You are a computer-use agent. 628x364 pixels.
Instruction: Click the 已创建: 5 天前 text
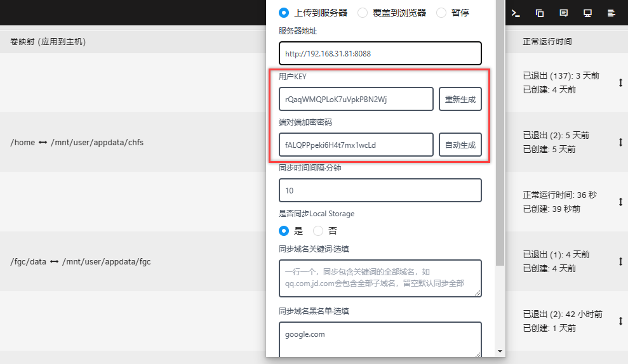tap(549, 149)
